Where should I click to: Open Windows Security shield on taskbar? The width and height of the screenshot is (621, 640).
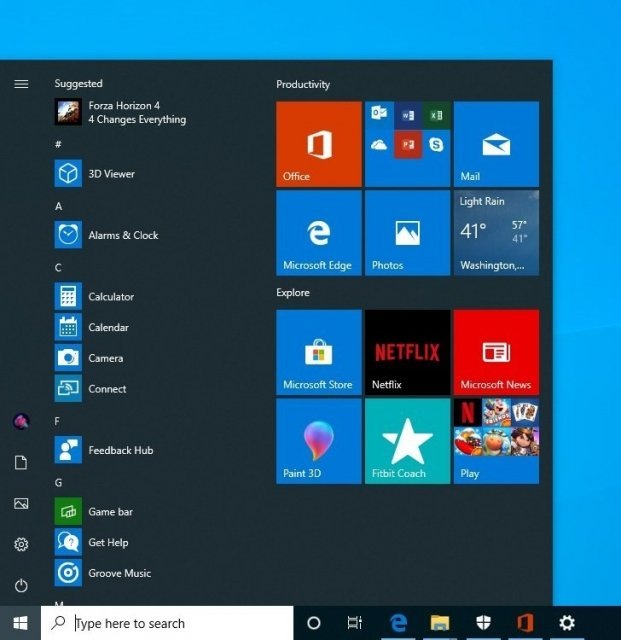point(483,623)
